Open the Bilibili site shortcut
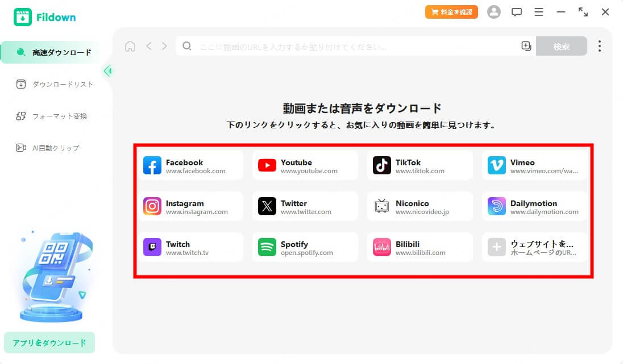623x364 pixels. (x=420, y=248)
